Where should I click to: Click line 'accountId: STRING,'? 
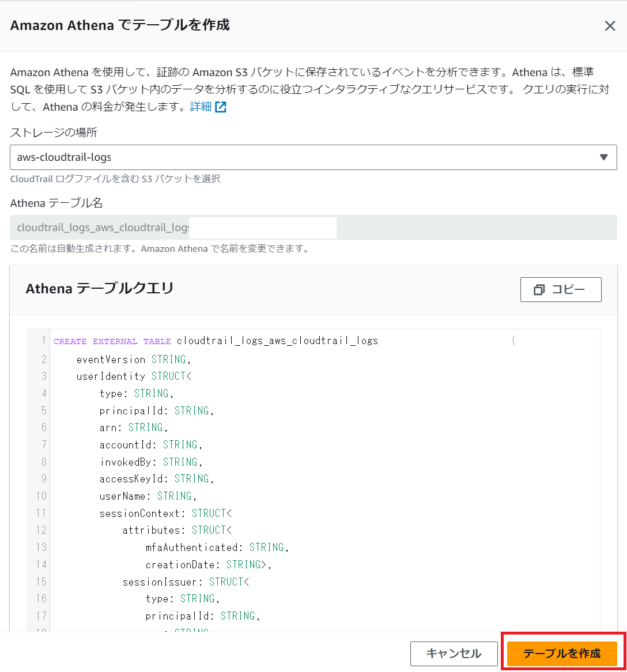151,445
